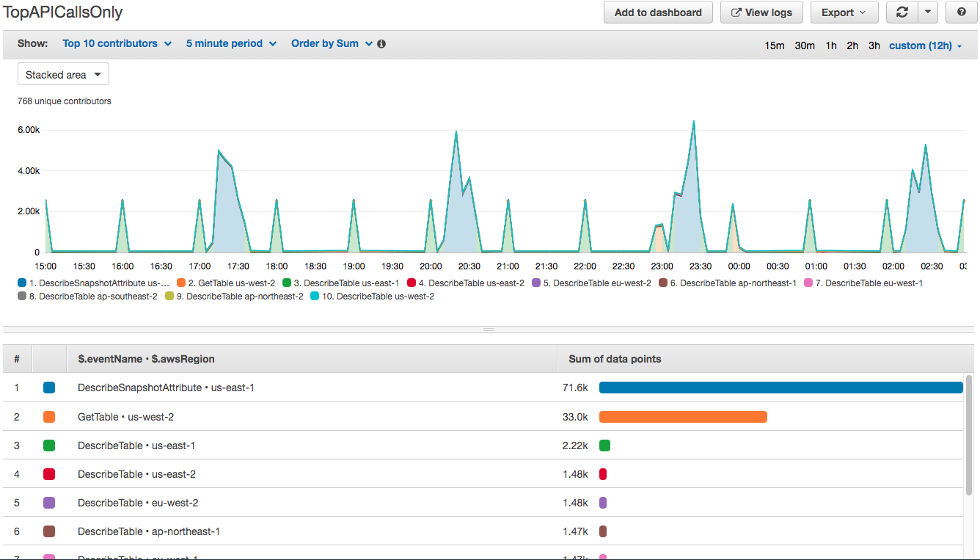
Task: Click the refresh icon to reload the chart
Action: click(x=902, y=12)
